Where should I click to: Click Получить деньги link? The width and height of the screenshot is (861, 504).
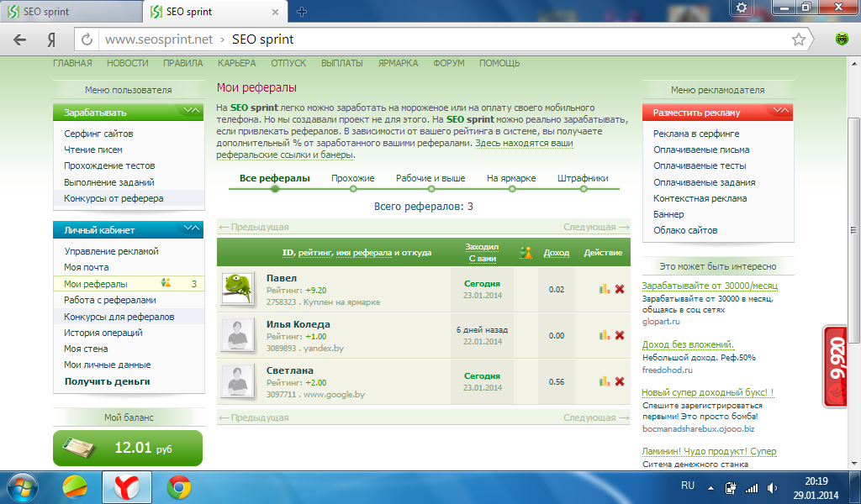[107, 381]
